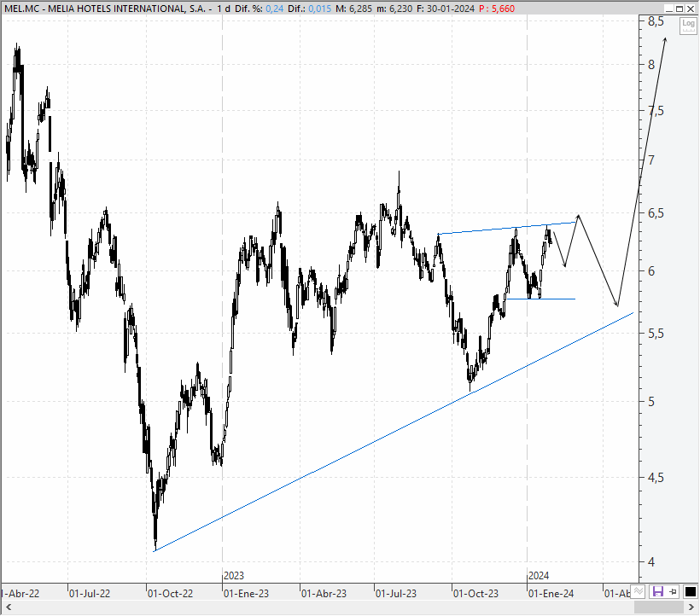Click the 'F: 30-01-2024' date

pyautogui.click(x=446, y=9)
